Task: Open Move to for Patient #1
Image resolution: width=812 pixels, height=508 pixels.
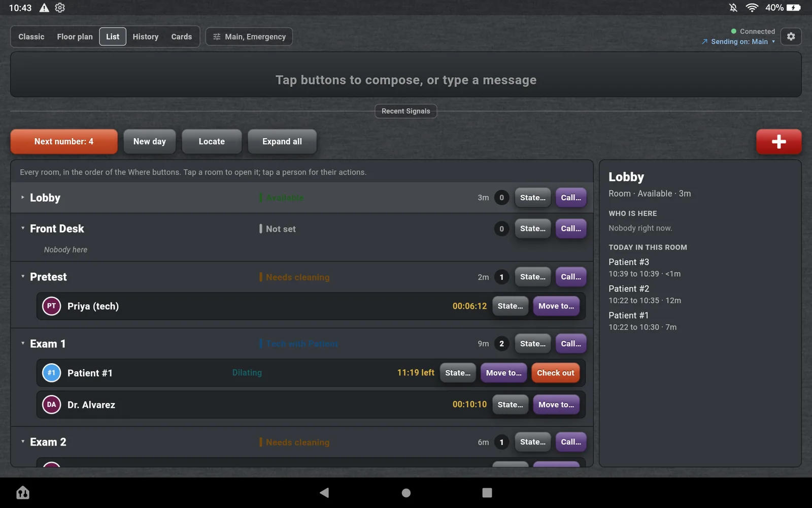Action: tap(503, 373)
